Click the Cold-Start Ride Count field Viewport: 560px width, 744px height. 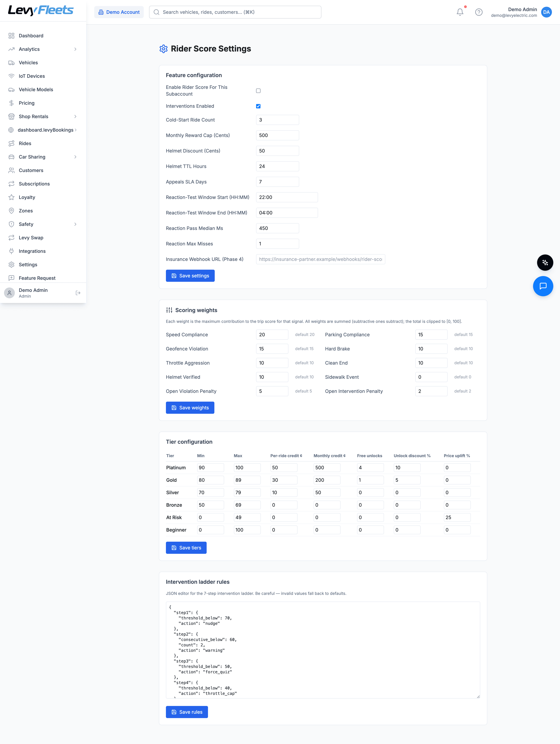(277, 120)
